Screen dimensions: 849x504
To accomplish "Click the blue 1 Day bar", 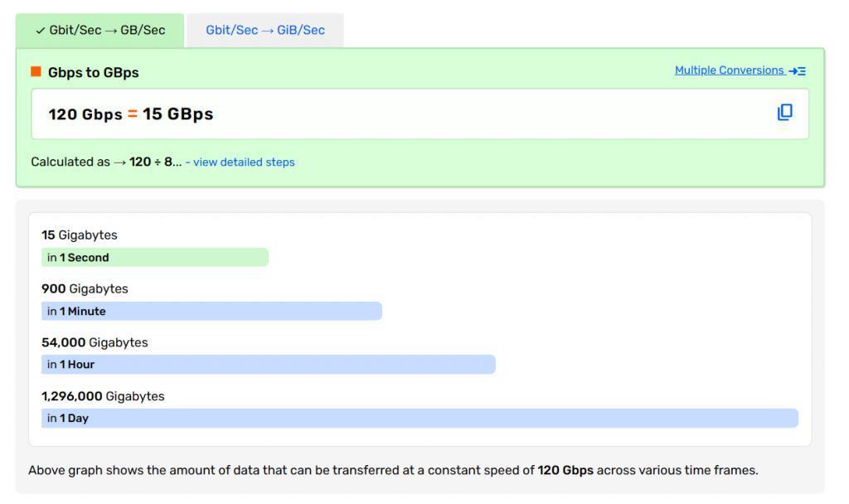I will tap(420, 418).
